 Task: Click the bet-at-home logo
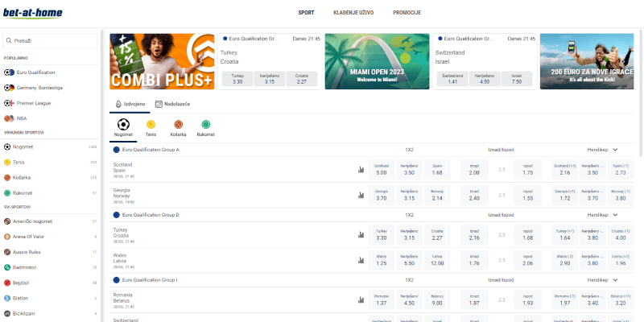[33, 13]
